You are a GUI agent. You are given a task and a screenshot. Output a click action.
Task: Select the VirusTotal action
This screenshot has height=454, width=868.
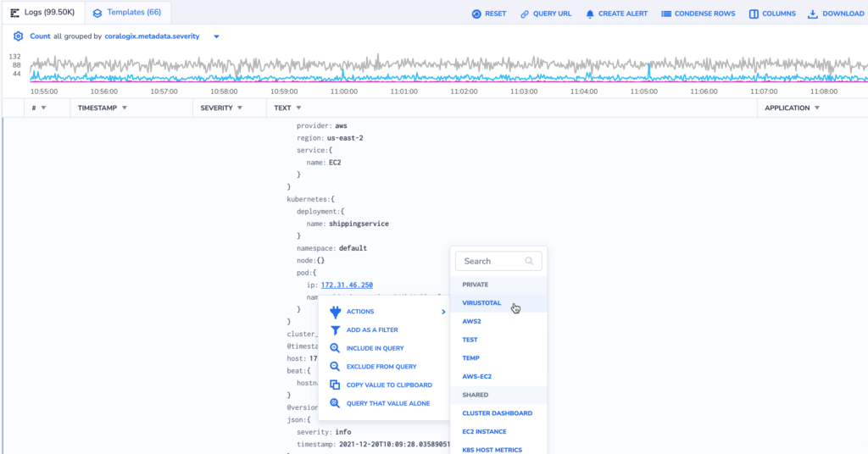point(498,303)
